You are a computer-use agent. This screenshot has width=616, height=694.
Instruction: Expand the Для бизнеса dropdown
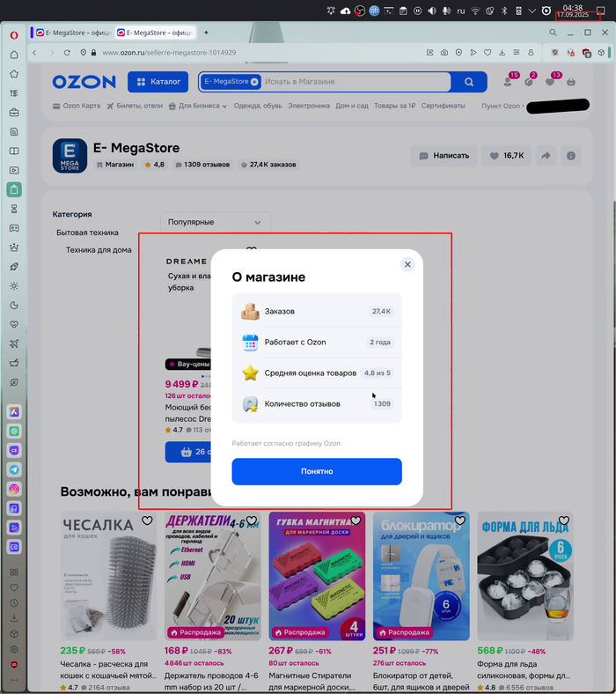198,106
